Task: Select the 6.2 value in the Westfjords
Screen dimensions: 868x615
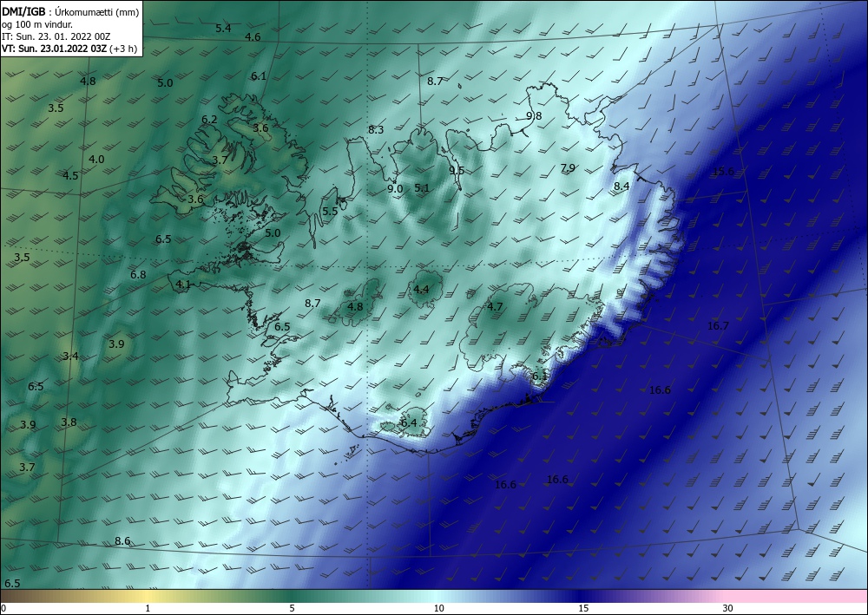Action: tap(209, 120)
